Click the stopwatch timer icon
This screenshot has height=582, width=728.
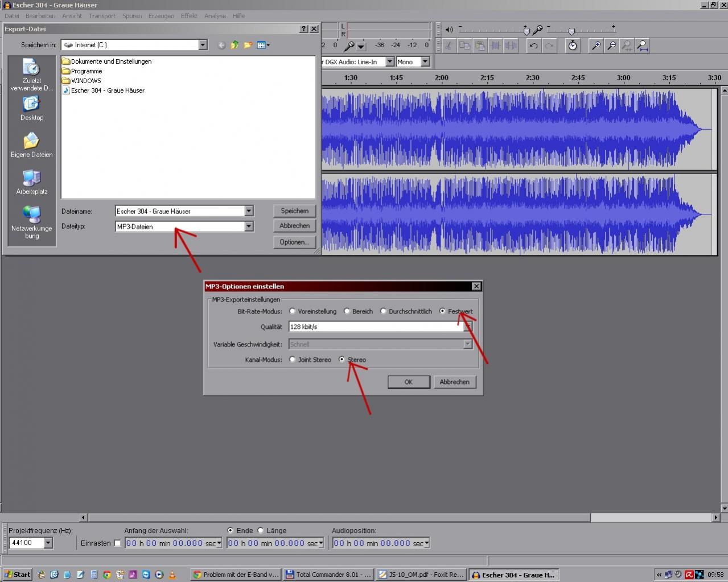(573, 46)
